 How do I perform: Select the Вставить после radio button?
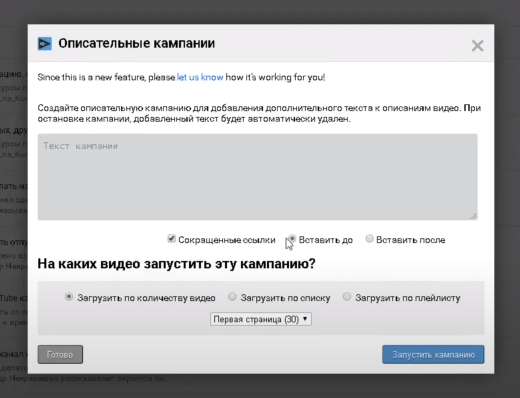(x=369, y=239)
